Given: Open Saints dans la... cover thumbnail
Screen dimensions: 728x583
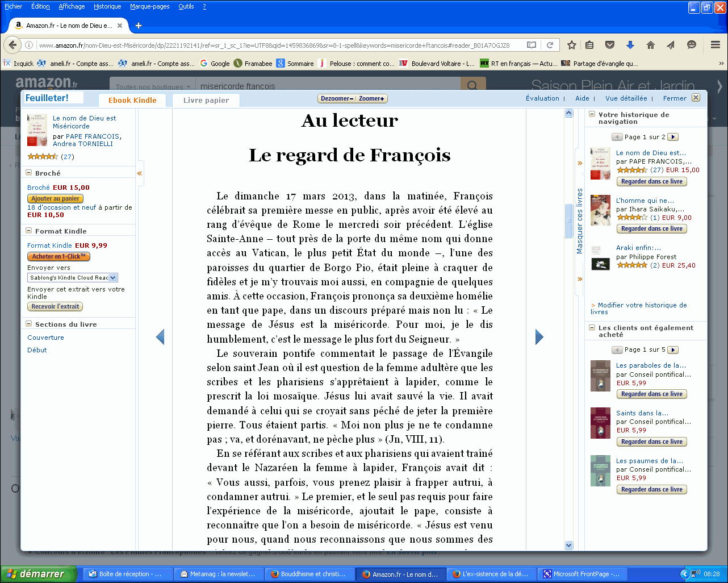Looking at the screenshot, I should point(600,423).
